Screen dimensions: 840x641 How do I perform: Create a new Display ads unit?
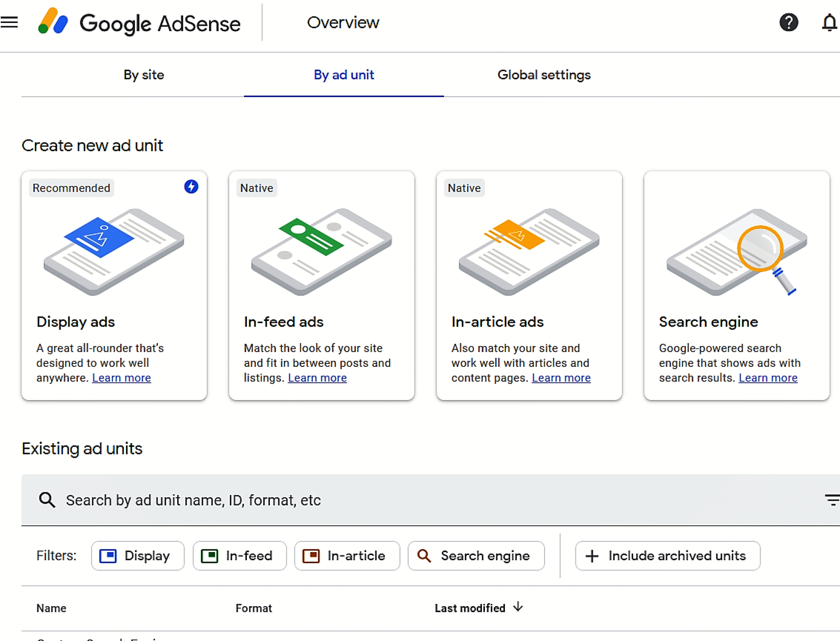pos(114,286)
